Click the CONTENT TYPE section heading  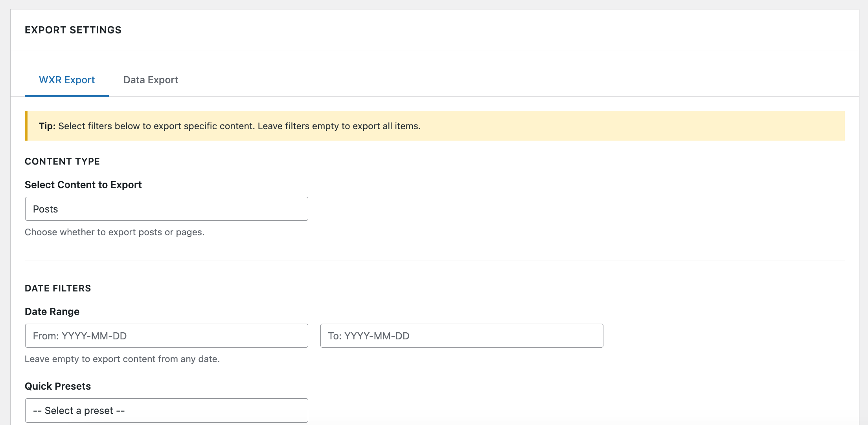tap(62, 161)
